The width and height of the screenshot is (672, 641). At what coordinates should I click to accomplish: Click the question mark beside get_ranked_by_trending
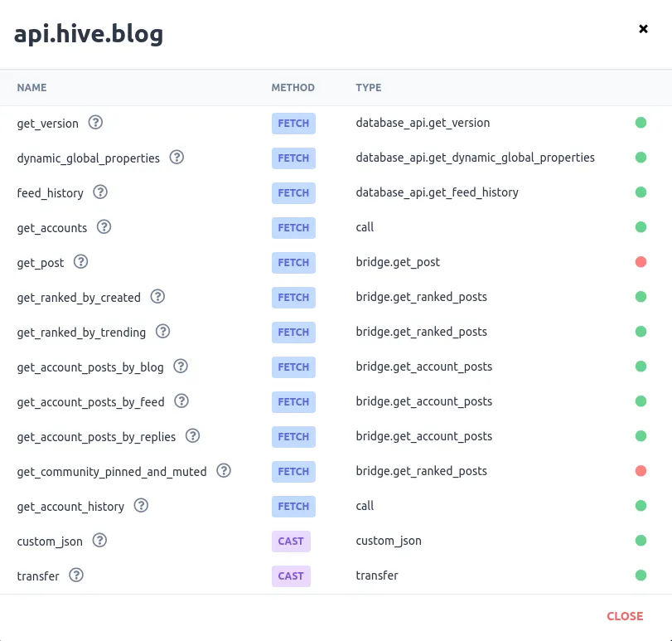163,332
